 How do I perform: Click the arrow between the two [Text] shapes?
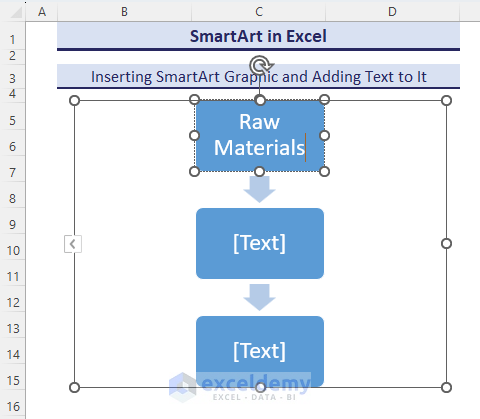click(259, 297)
